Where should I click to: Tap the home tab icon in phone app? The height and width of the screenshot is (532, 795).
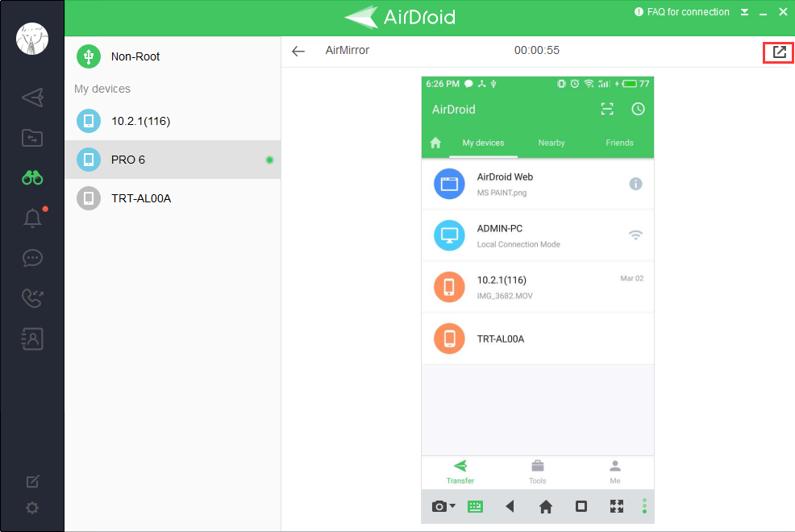tap(435, 143)
